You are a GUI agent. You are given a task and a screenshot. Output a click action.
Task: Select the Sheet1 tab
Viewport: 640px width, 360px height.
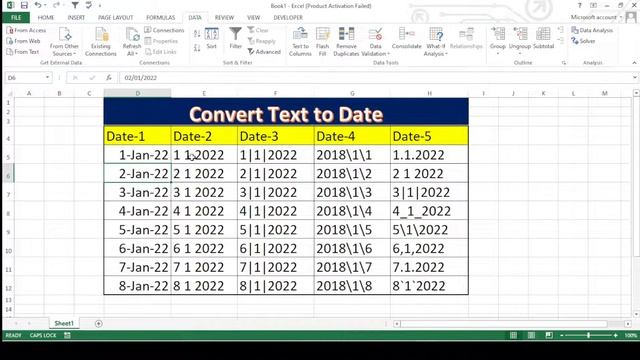pyautogui.click(x=64, y=323)
